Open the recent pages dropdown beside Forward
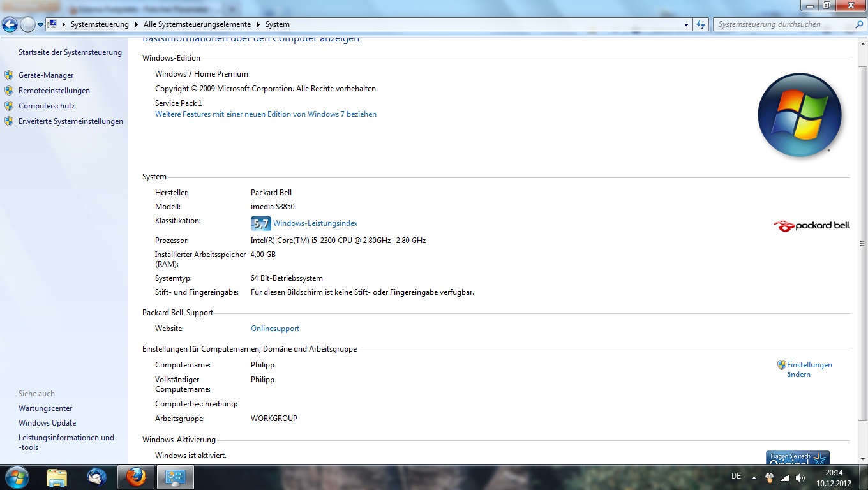 coord(41,25)
